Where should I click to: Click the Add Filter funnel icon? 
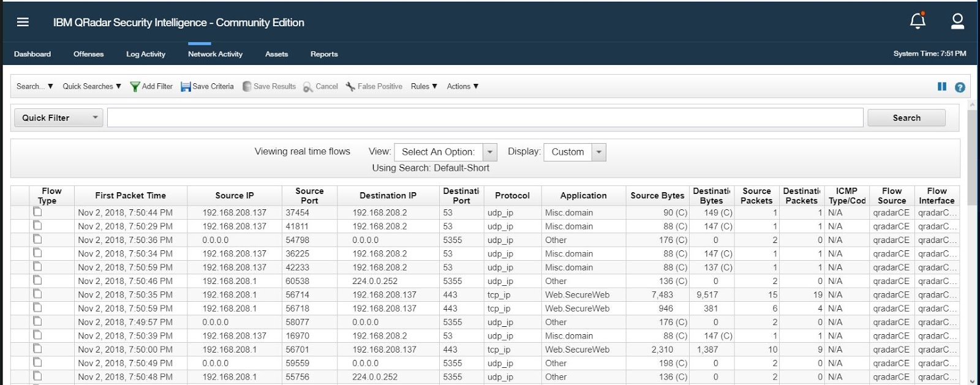pyautogui.click(x=135, y=87)
